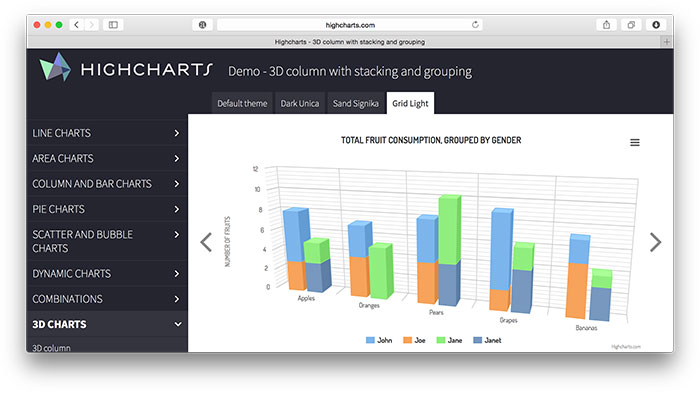This screenshot has width=700, height=393.
Task: Click the Jane green legend swatch
Action: [x=440, y=340]
